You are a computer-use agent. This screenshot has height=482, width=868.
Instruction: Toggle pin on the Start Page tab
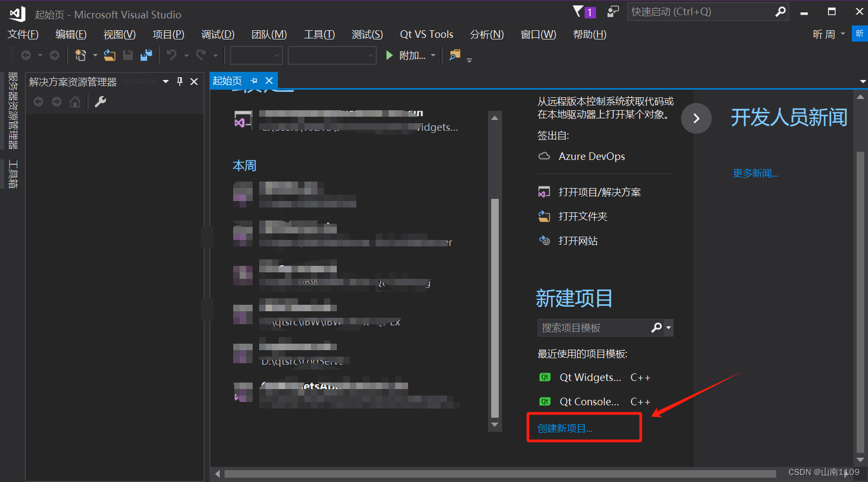pyautogui.click(x=254, y=81)
